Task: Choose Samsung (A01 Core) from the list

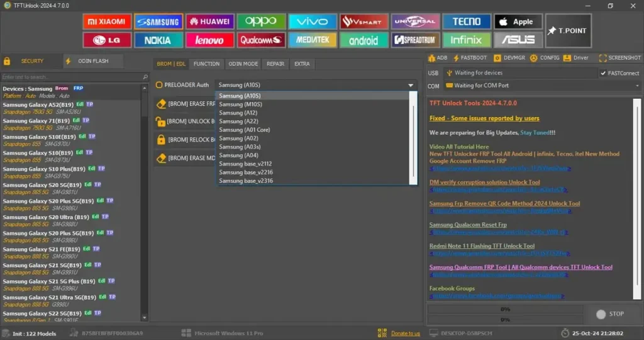Action: [313, 130]
